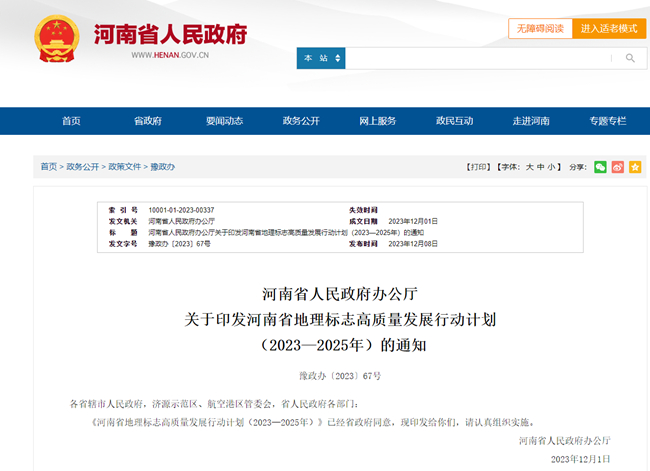Click 豫政办 in the breadcrumb trail
This screenshot has width=650, height=471.
pos(162,167)
